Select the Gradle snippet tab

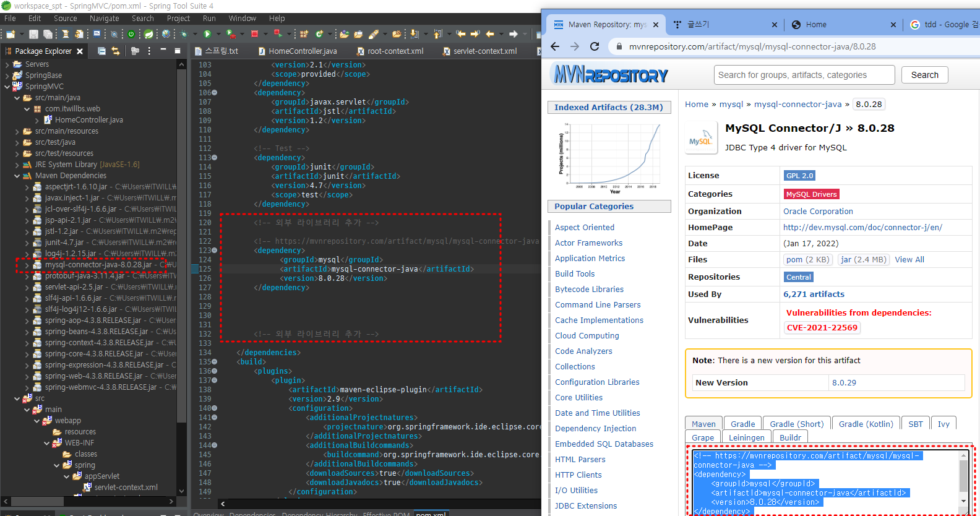pyautogui.click(x=742, y=424)
